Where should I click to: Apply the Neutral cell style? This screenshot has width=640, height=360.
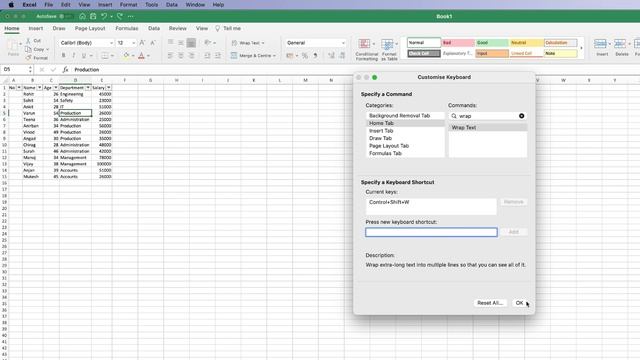coord(526,42)
